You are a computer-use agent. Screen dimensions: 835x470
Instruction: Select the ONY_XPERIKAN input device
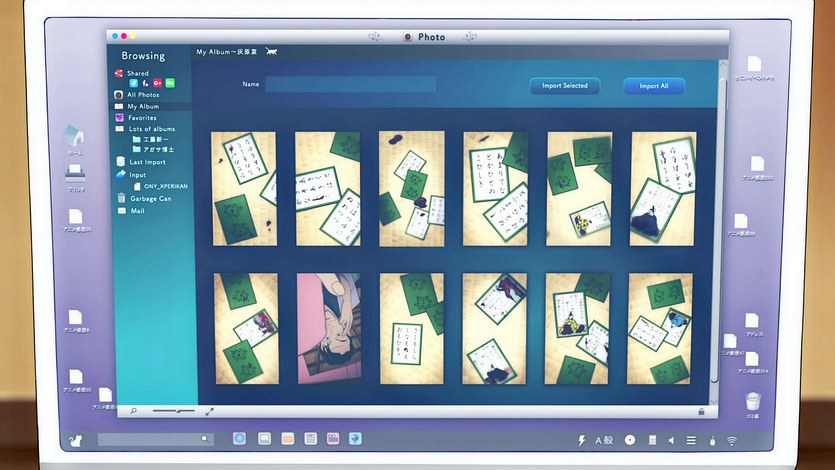tap(164, 186)
